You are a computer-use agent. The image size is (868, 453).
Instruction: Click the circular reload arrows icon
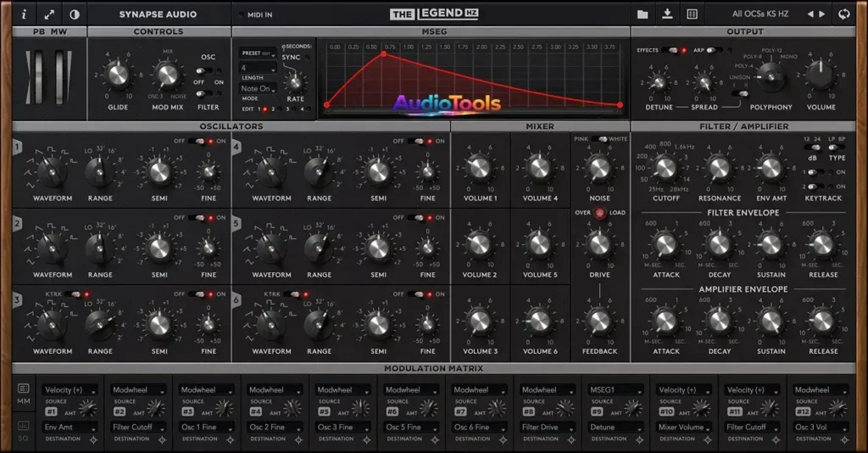point(843,14)
